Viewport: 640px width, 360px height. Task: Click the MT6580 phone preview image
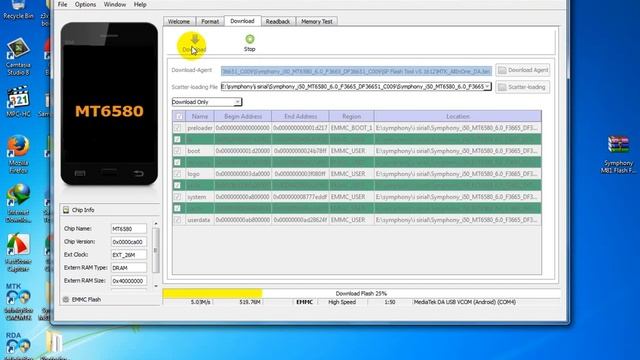point(109,104)
